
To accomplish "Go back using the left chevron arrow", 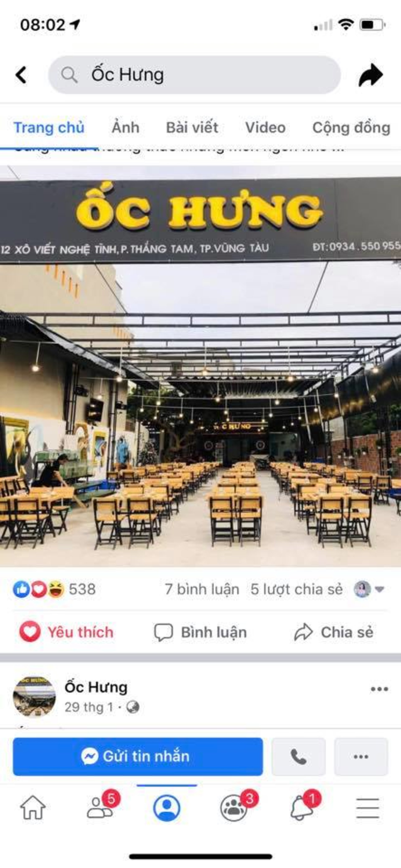I will [21, 74].
